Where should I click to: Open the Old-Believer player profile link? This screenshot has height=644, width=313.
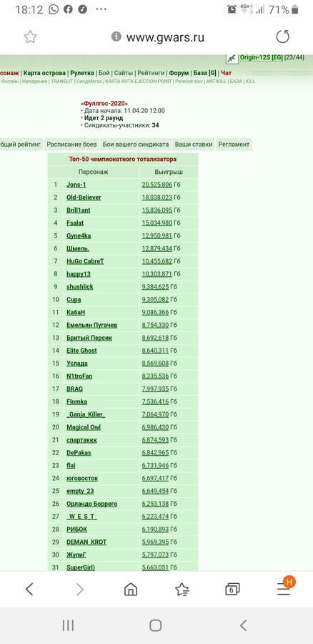pos(84,197)
